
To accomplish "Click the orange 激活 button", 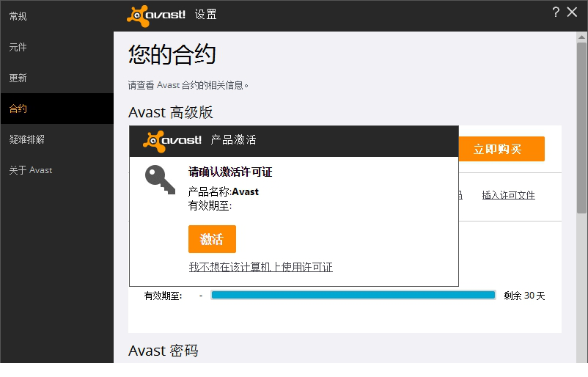I will tap(212, 239).
